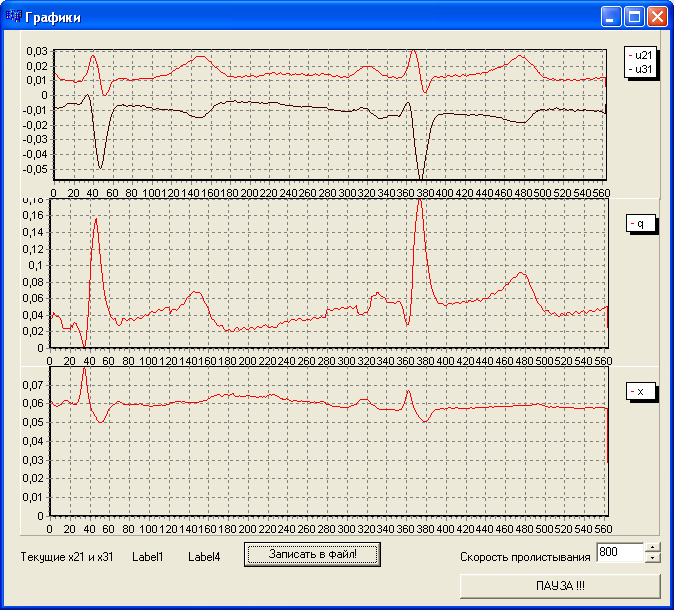This screenshot has width=674, height=610.
Task: Click the application icon in the title bar
Action: (x=13, y=17)
